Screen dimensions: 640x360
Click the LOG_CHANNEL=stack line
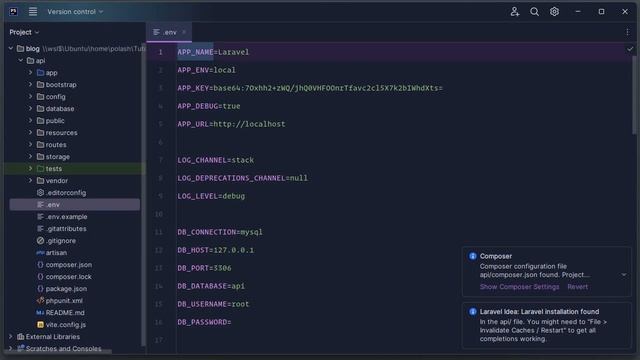[x=216, y=160]
